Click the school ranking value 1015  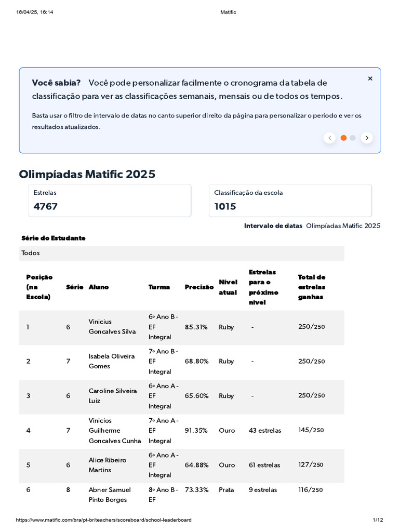[x=225, y=206]
